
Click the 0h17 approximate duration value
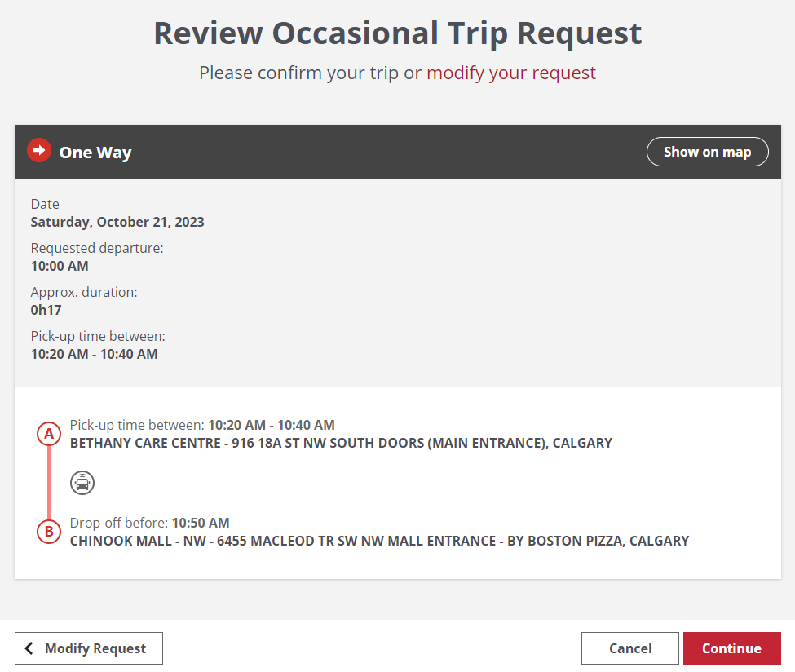(46, 310)
